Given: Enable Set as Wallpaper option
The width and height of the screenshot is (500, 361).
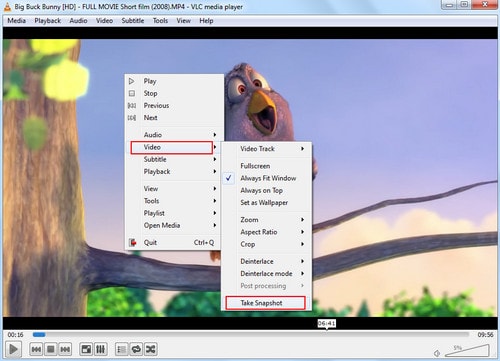Looking at the screenshot, I should pyautogui.click(x=266, y=202).
